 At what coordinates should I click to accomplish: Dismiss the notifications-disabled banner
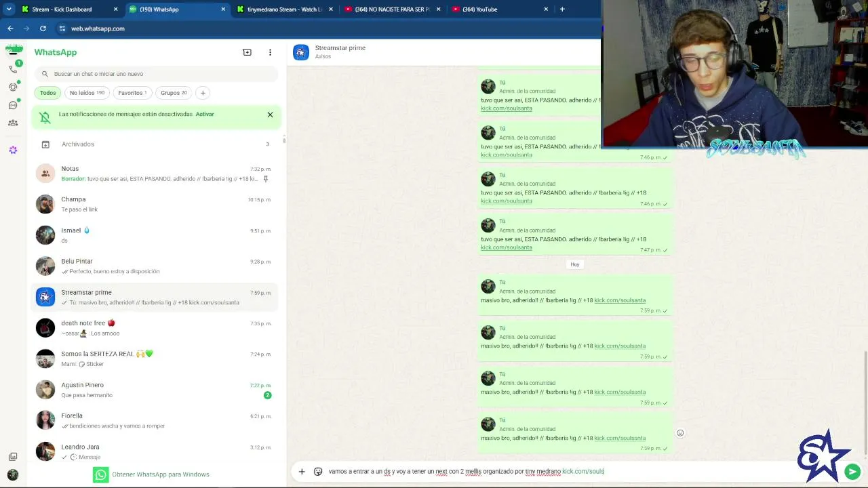click(270, 115)
